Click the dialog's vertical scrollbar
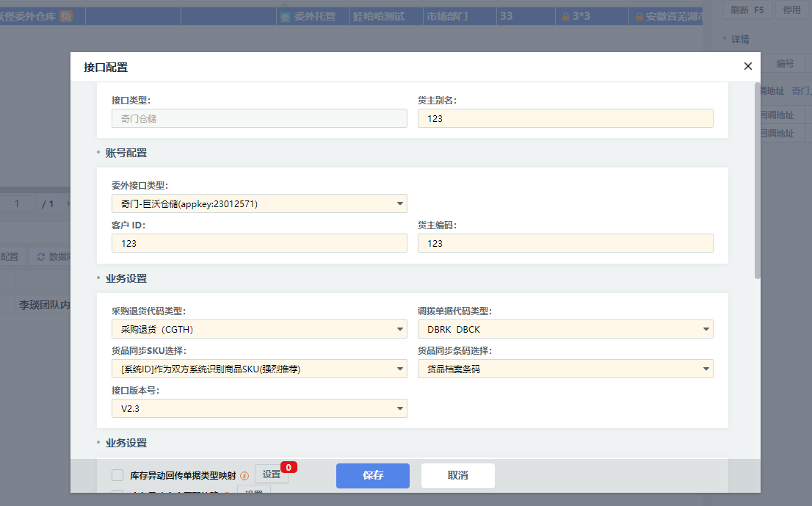 [757, 180]
